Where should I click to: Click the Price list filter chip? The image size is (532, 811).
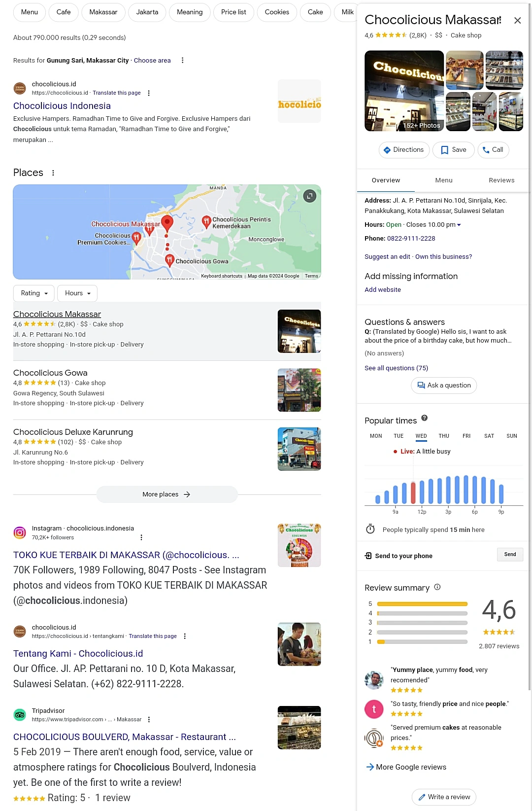point(233,12)
